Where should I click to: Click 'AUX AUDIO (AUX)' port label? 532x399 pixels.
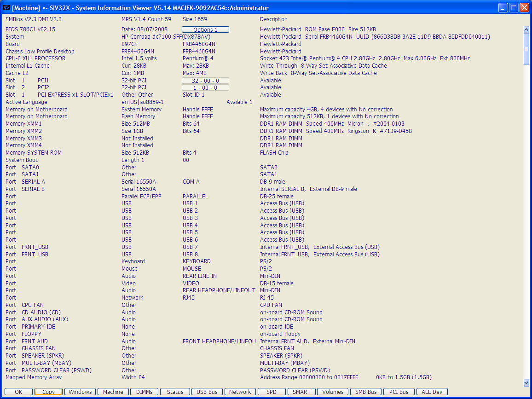[45, 319]
